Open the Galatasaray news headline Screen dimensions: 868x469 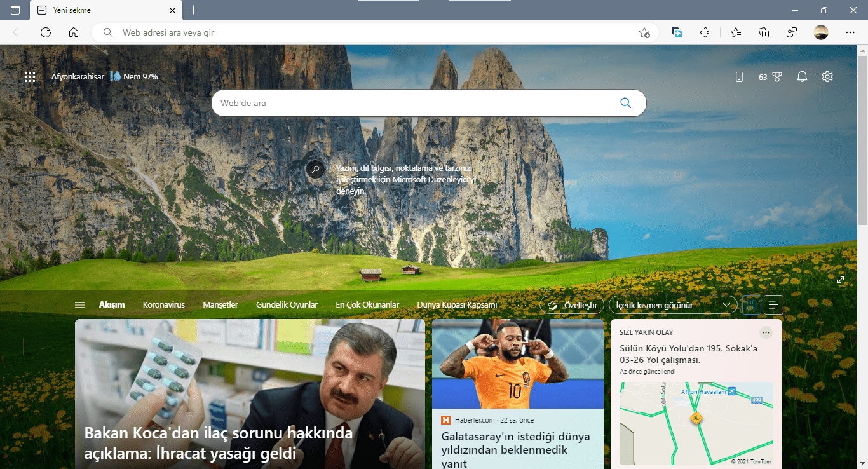pyautogui.click(x=515, y=450)
